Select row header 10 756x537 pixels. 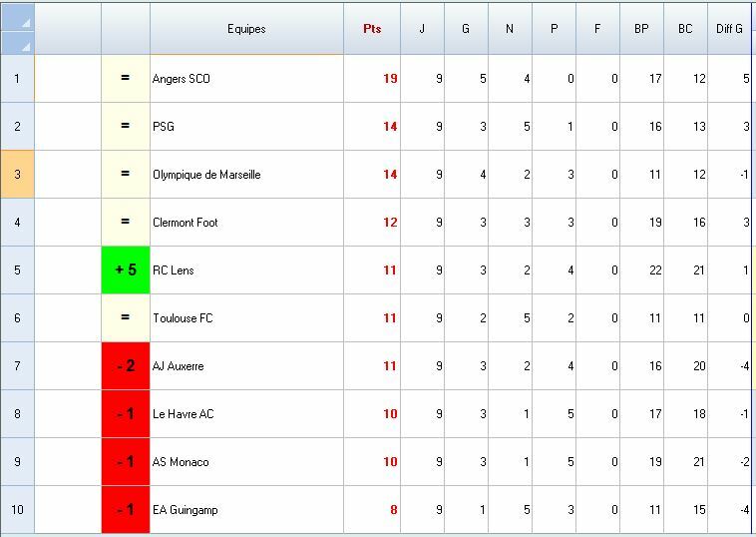click(x=17, y=510)
